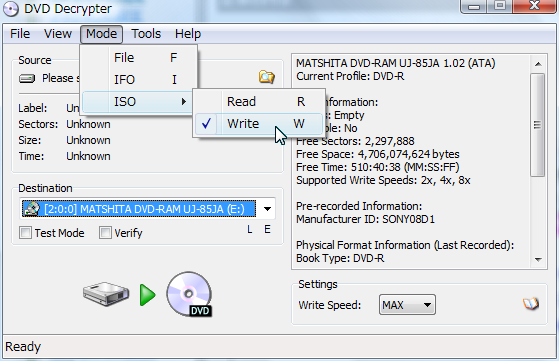Click the green play arrow
This screenshot has width=559, height=361.
[x=147, y=295]
